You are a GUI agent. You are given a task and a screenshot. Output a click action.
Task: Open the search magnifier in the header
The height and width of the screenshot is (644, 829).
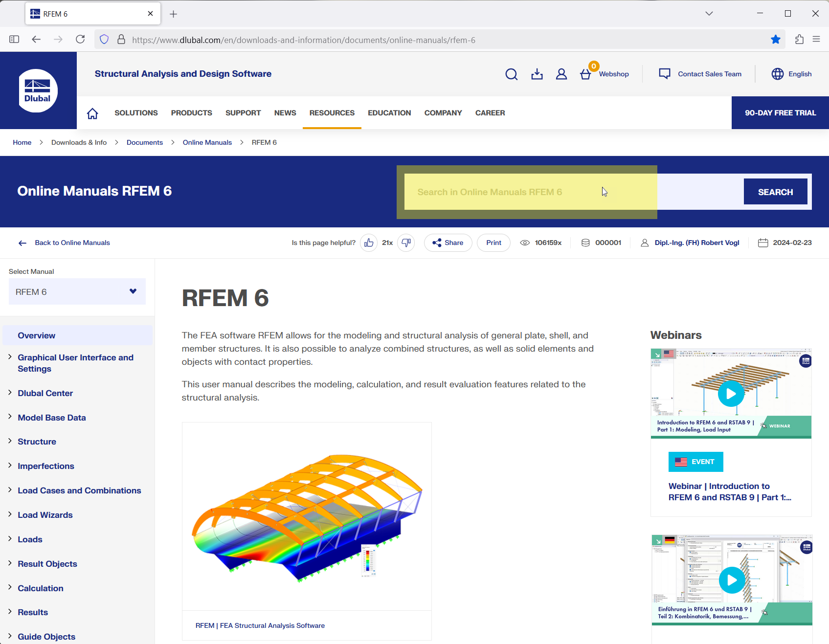[x=512, y=74]
